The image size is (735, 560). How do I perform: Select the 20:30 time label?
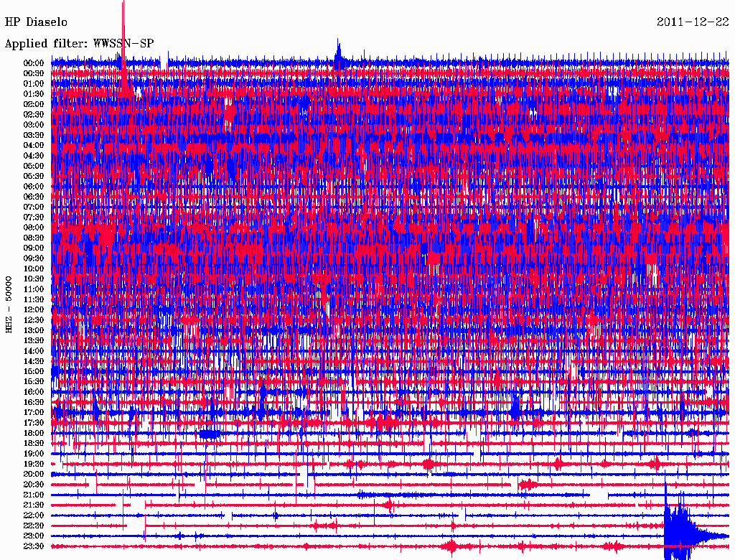coord(34,485)
